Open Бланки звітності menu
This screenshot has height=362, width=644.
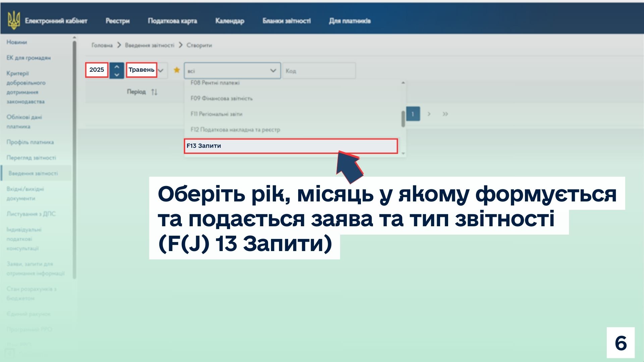tap(286, 21)
